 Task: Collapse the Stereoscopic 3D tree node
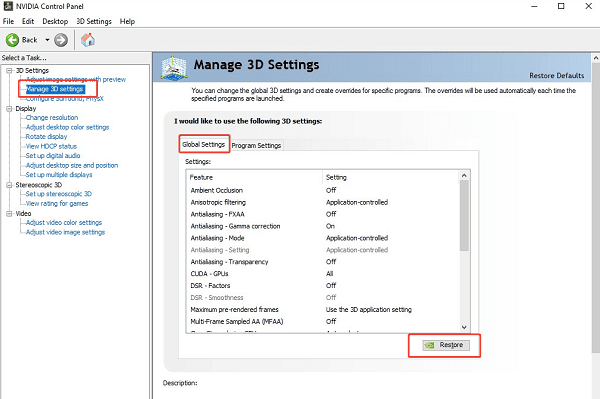(x=9, y=185)
